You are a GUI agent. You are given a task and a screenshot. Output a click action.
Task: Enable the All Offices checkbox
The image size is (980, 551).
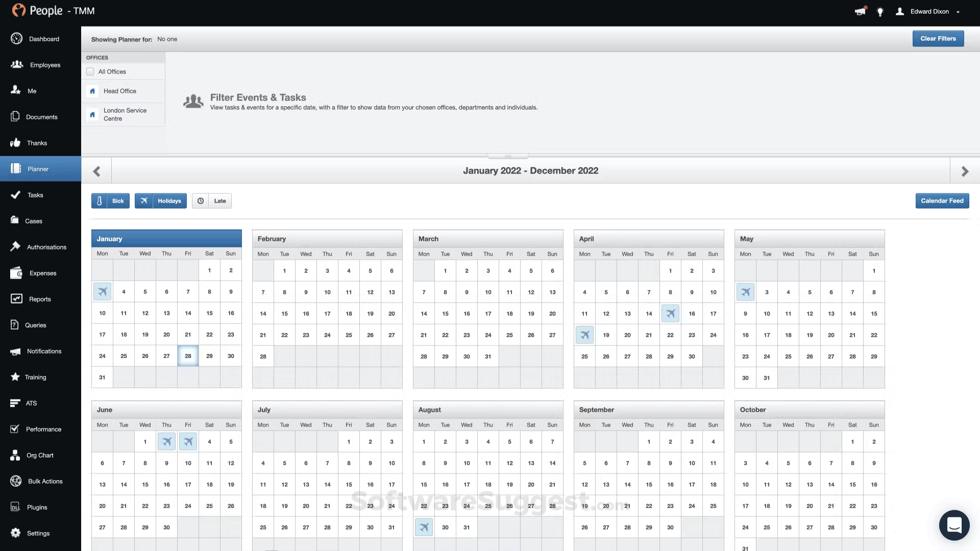(90, 71)
